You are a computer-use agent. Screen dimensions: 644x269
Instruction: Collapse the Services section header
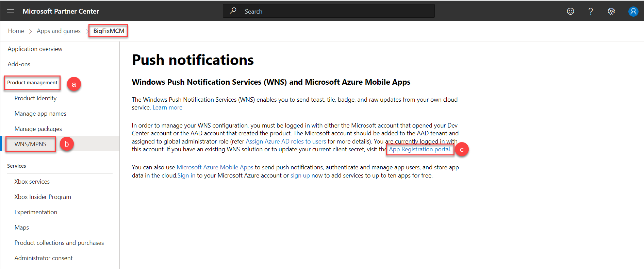[17, 166]
